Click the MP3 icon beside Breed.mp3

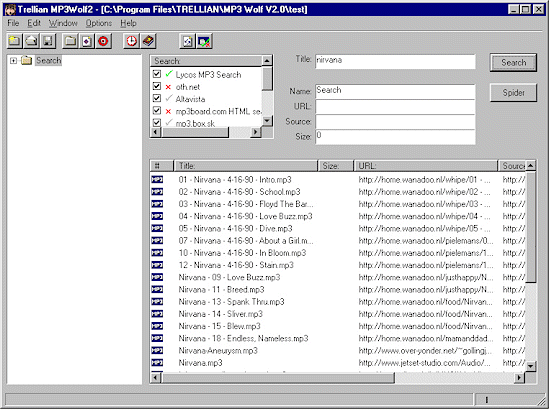coord(157,289)
